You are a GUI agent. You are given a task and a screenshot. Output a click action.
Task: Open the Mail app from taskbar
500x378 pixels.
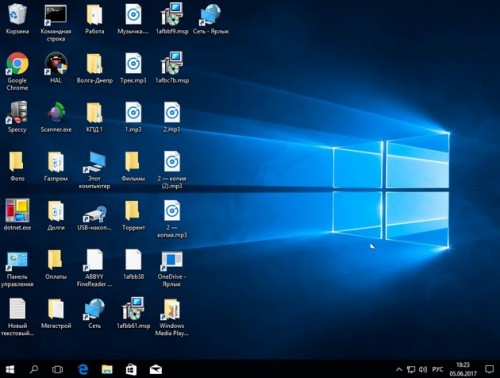point(155,369)
